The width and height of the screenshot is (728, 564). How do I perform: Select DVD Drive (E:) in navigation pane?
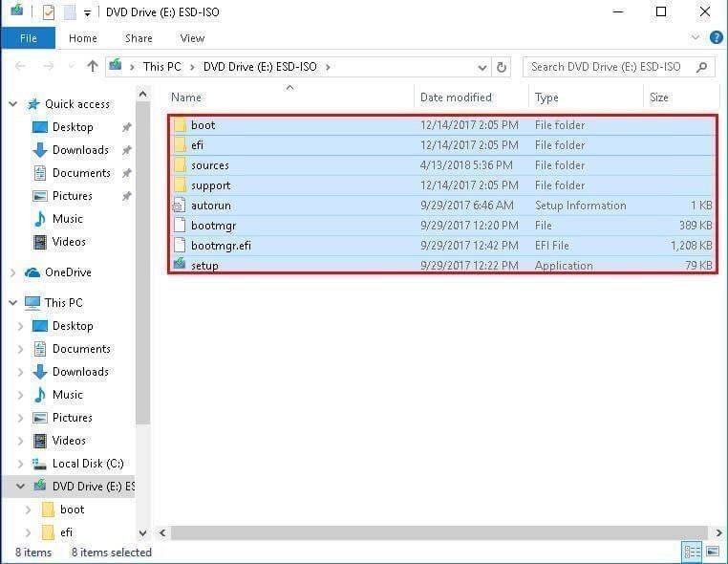(93, 487)
